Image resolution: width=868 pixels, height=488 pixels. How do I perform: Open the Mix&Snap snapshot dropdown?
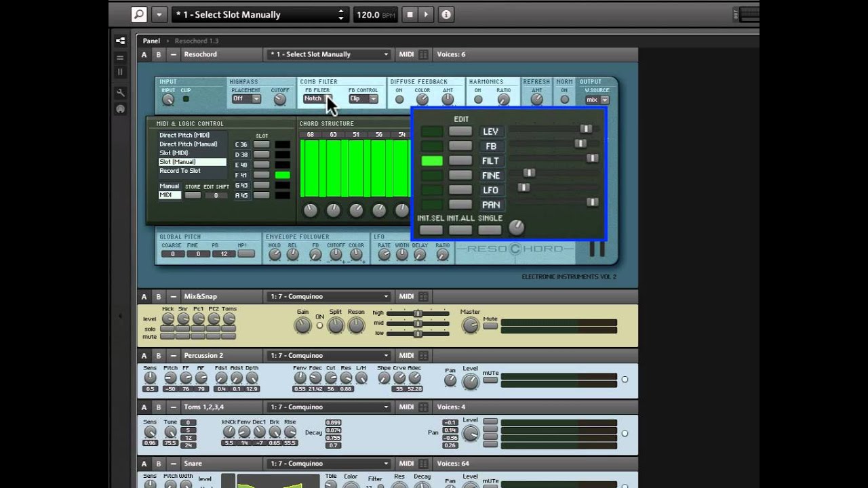pyautogui.click(x=328, y=296)
